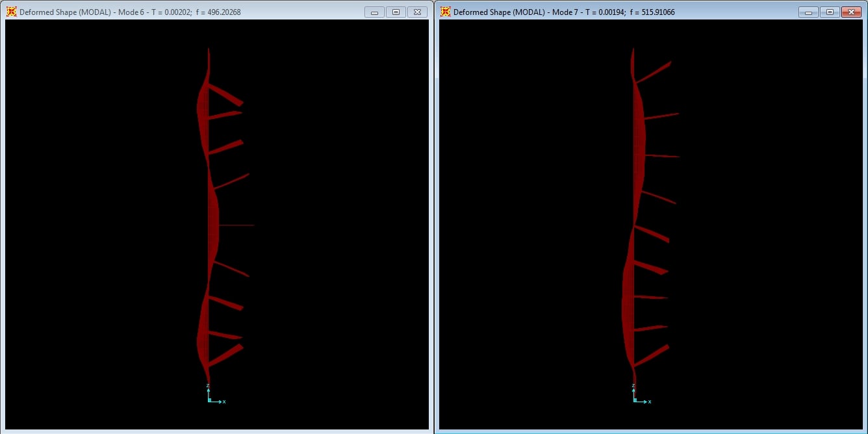Select the top tip of Mode 6 column

click(209, 51)
